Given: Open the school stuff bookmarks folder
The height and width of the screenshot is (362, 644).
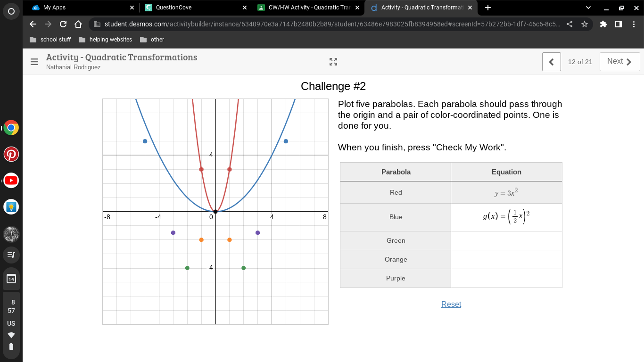Looking at the screenshot, I should click(x=50, y=40).
